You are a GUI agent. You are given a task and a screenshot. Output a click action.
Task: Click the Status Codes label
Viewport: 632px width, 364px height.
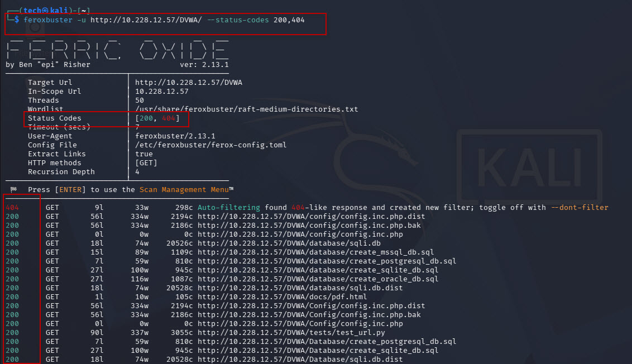pyautogui.click(x=54, y=118)
